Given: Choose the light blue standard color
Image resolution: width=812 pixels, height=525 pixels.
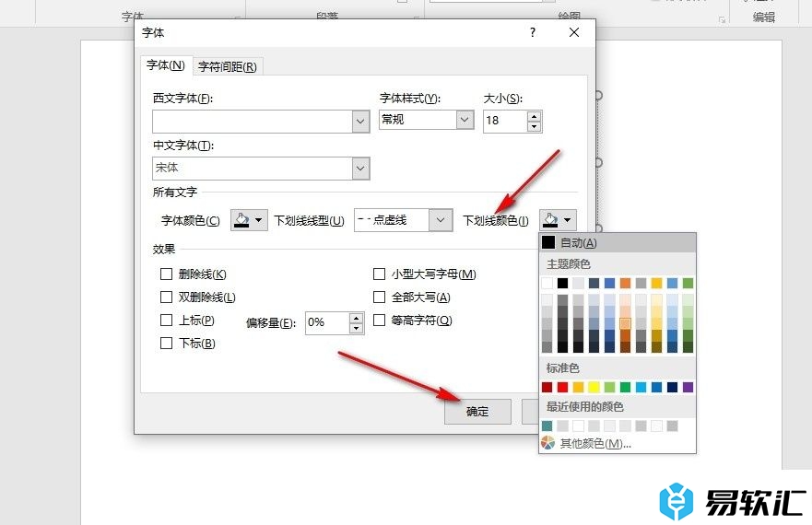Looking at the screenshot, I should point(641,387).
